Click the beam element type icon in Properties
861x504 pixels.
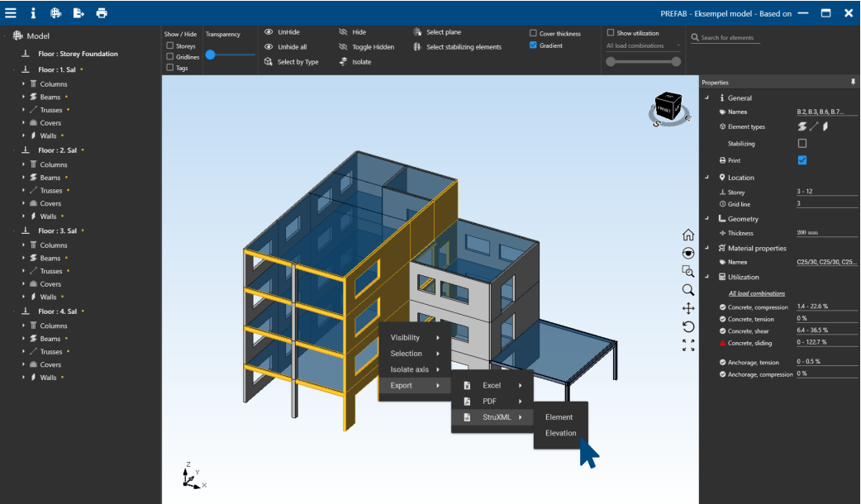[802, 126]
